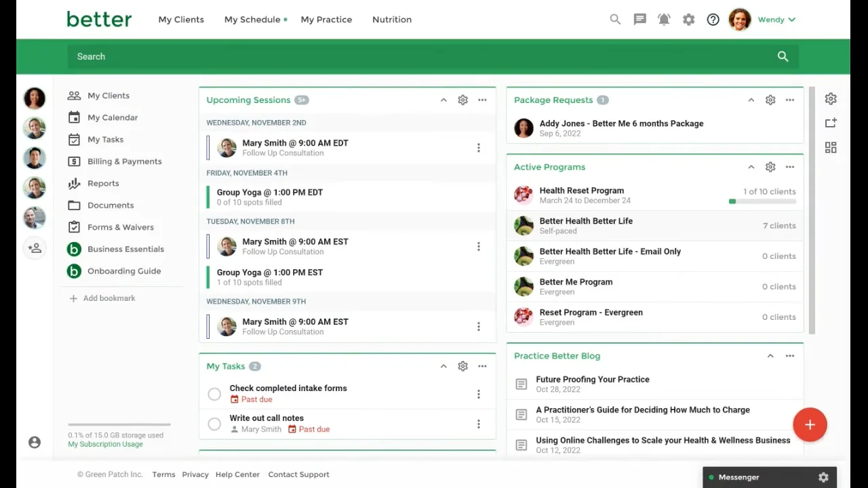Collapse the My Tasks widget

click(443, 366)
